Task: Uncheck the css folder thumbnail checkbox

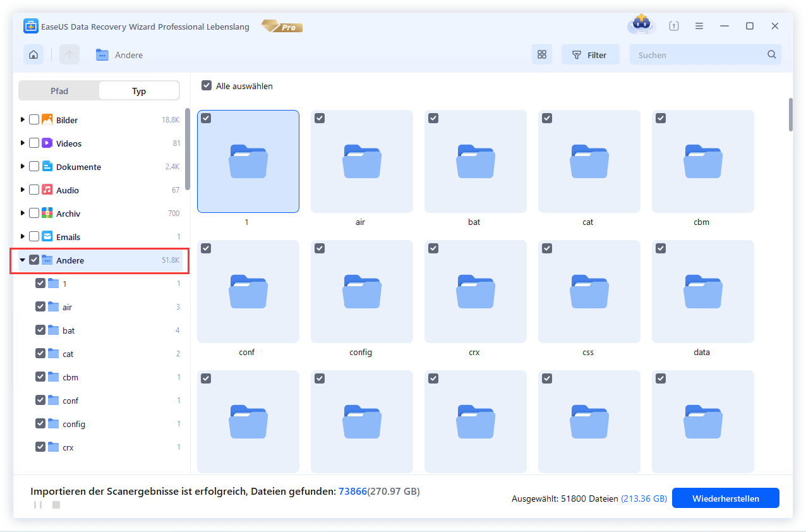Action: coord(547,248)
